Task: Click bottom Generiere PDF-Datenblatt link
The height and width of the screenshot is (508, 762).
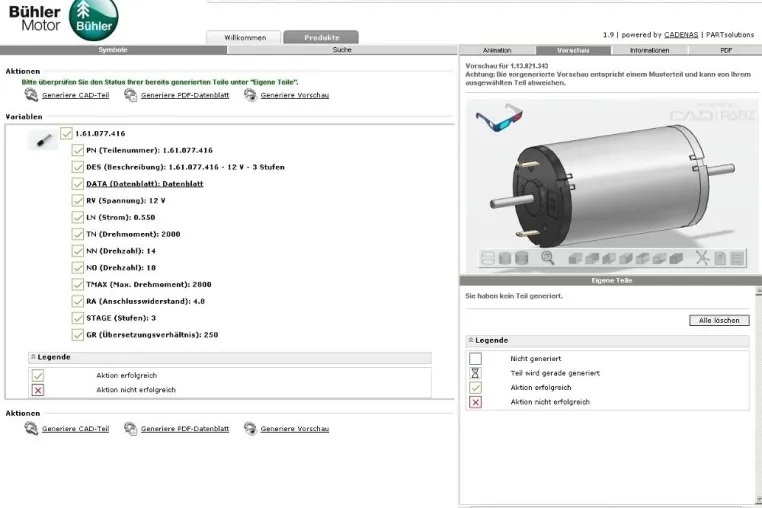Action: pyautogui.click(x=185, y=429)
